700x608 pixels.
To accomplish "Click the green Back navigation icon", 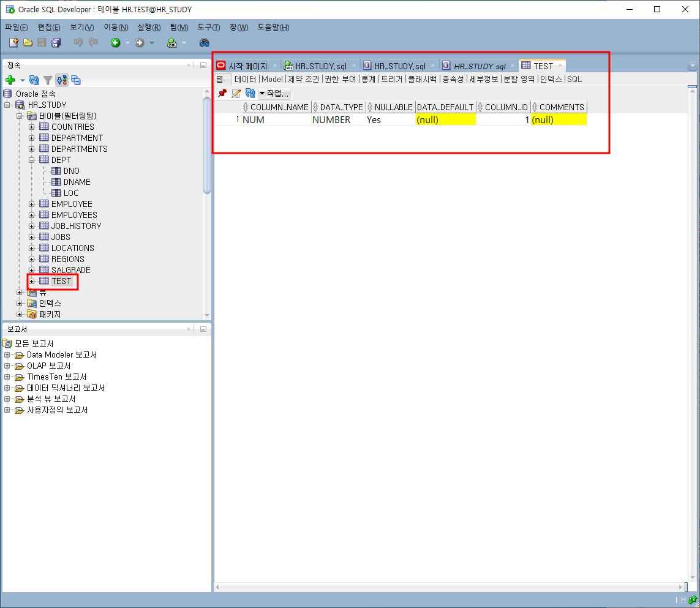I will (116, 42).
